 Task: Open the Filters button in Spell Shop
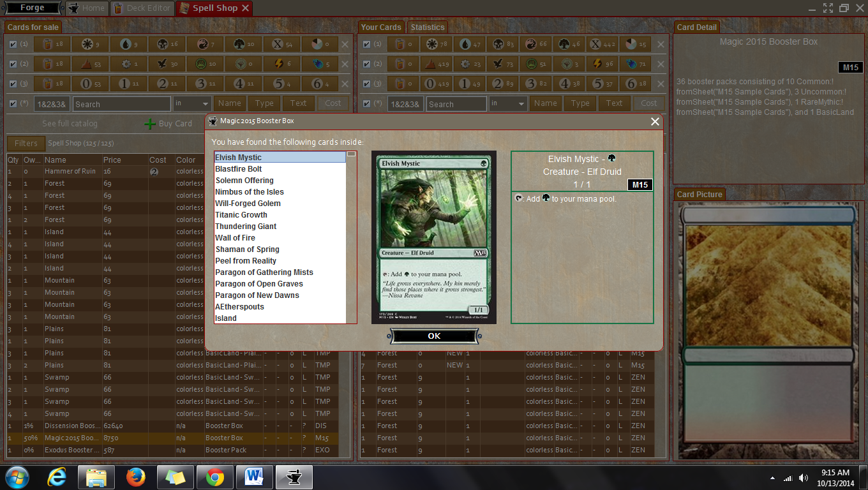coord(26,144)
